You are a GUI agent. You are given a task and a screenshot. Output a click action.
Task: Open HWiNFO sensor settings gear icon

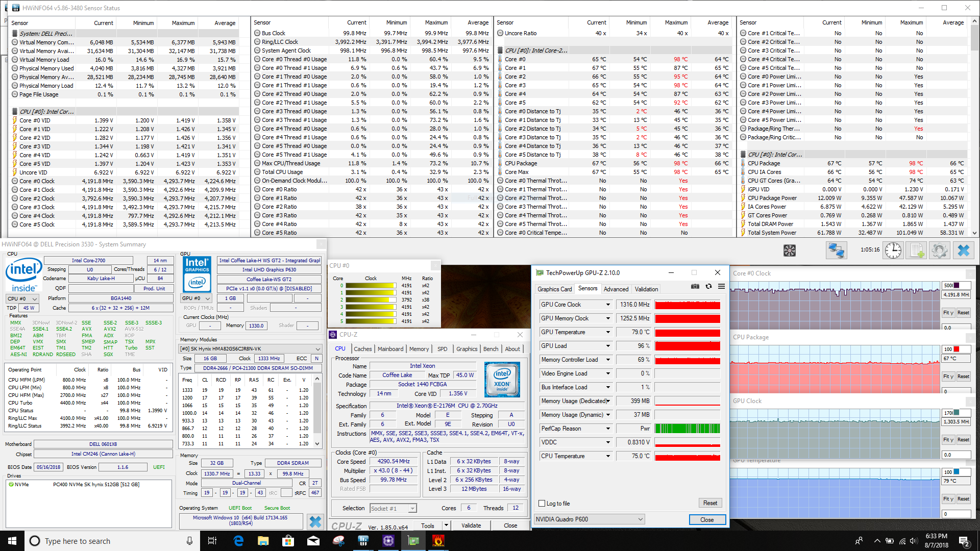pos(939,251)
